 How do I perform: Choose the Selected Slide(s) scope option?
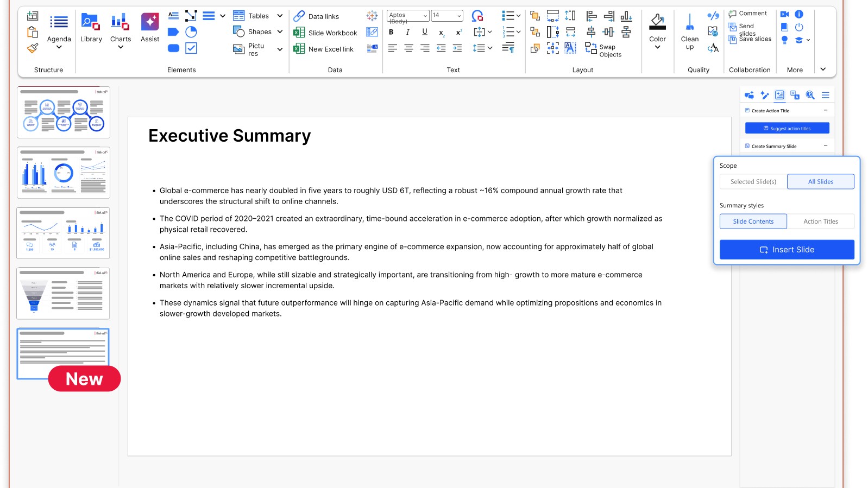(753, 181)
